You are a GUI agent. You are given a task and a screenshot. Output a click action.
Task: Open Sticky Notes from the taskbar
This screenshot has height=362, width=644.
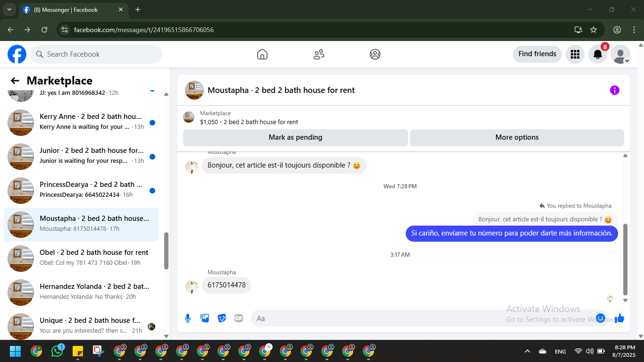pyautogui.click(x=78, y=351)
